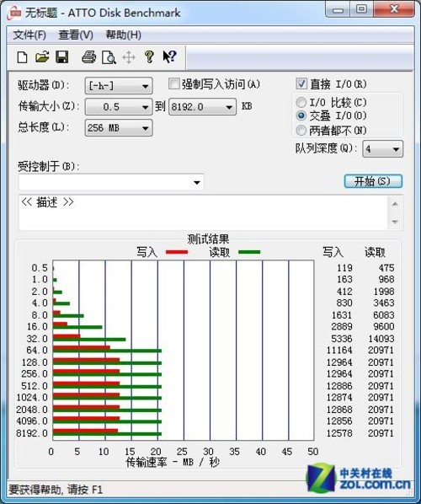Click the write value 12964 in the 128.0 row
This screenshot has height=504, width=421.
[x=339, y=362]
